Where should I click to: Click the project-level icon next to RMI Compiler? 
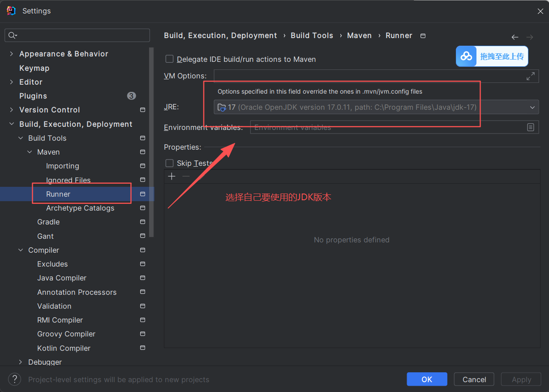[x=142, y=320]
